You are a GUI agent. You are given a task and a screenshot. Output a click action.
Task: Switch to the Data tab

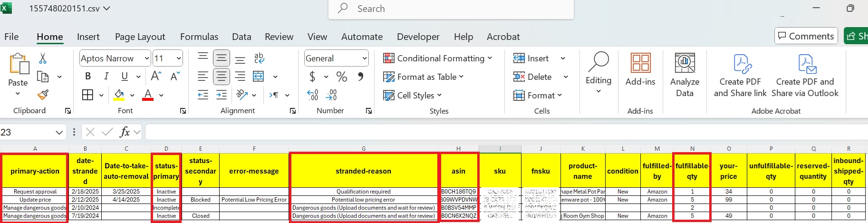tap(241, 37)
